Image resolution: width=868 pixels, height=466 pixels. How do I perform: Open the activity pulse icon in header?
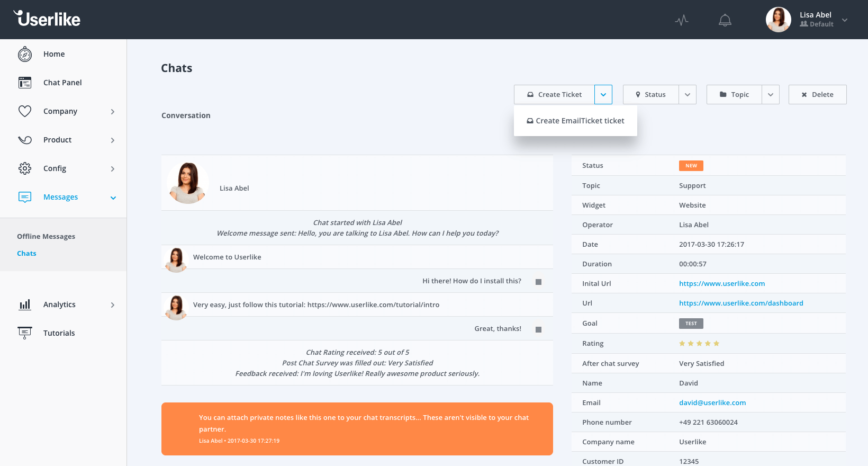coord(682,20)
